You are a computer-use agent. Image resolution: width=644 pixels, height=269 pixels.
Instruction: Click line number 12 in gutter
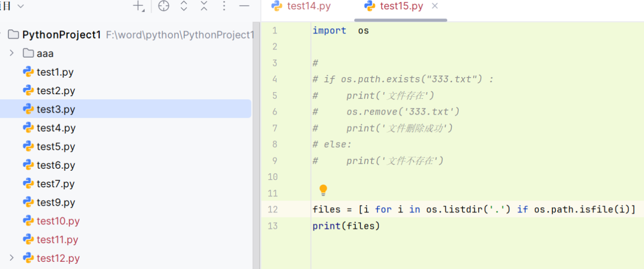coord(273,209)
